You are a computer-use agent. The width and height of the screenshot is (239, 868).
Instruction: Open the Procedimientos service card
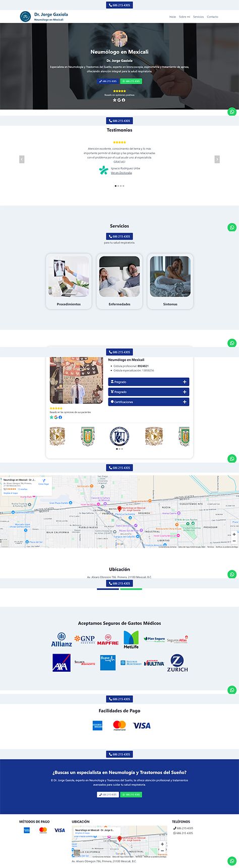pos(69,281)
